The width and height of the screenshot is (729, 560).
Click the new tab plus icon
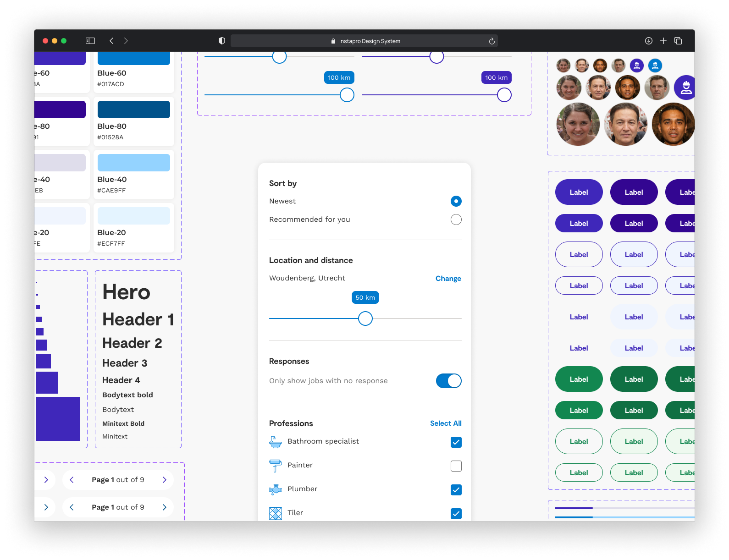tap(663, 41)
